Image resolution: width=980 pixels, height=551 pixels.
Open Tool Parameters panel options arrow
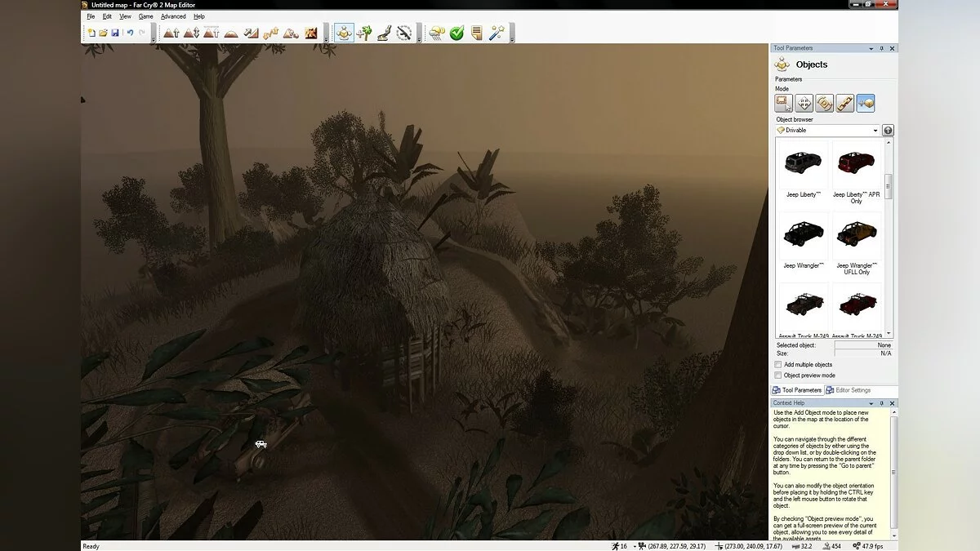tap(871, 48)
